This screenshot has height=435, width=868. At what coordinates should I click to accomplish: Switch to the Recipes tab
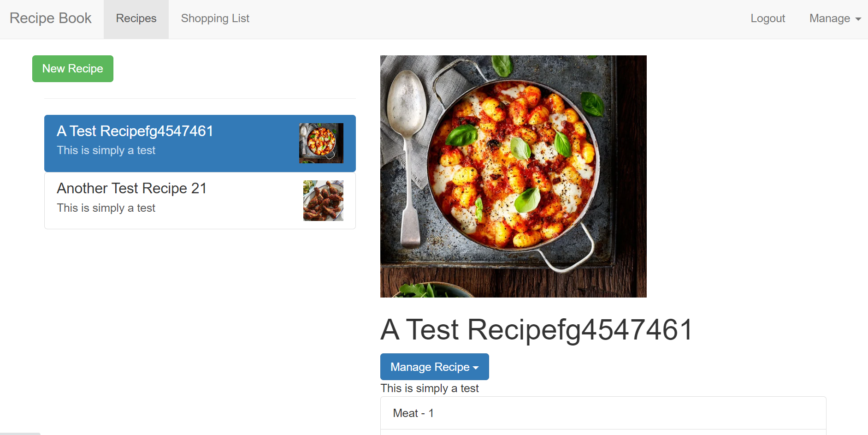click(x=136, y=18)
